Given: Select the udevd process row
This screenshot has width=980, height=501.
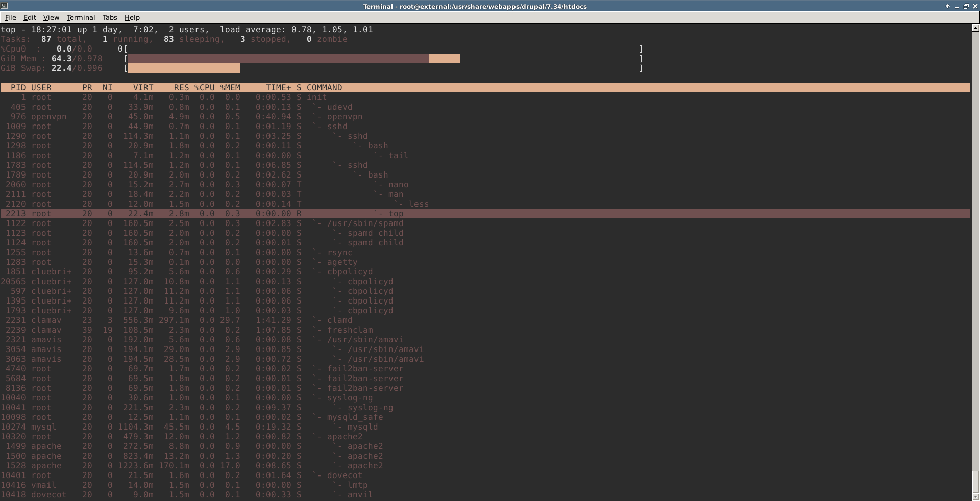Looking at the screenshot, I should tap(485, 107).
